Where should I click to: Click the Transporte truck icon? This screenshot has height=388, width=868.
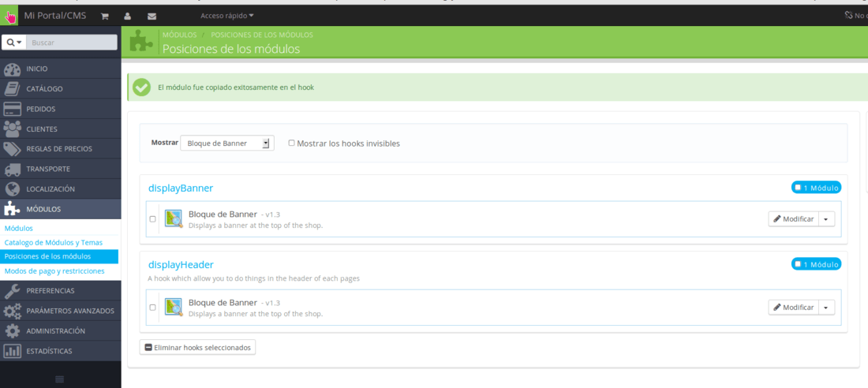[x=12, y=169]
